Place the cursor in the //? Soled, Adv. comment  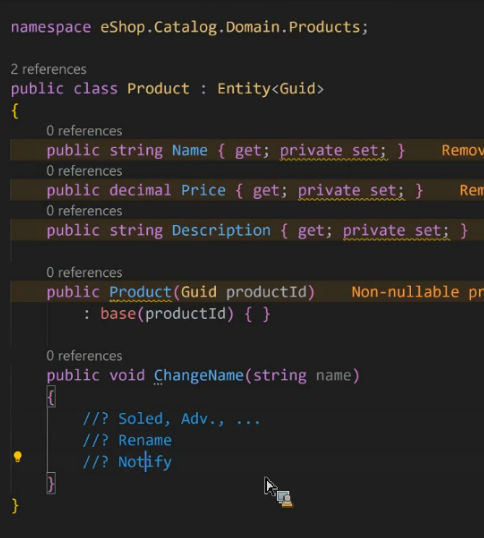pyautogui.click(x=172, y=419)
